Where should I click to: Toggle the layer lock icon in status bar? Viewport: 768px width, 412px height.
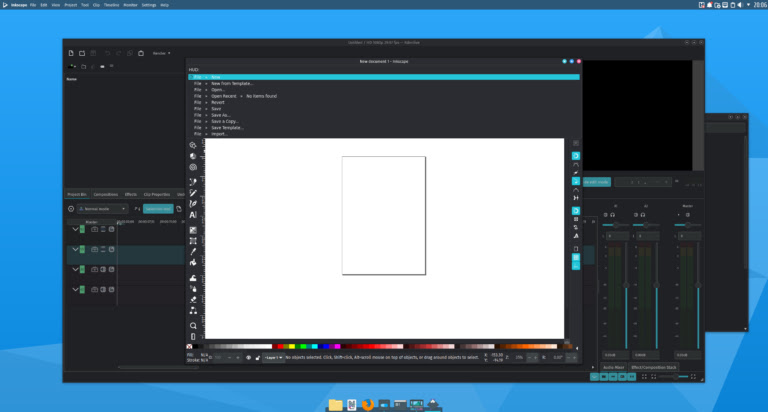point(256,357)
